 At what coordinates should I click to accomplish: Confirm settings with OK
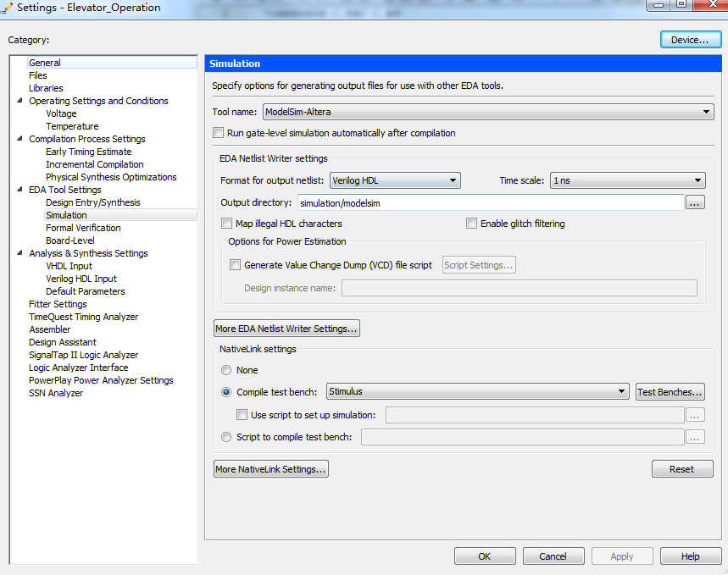point(485,556)
